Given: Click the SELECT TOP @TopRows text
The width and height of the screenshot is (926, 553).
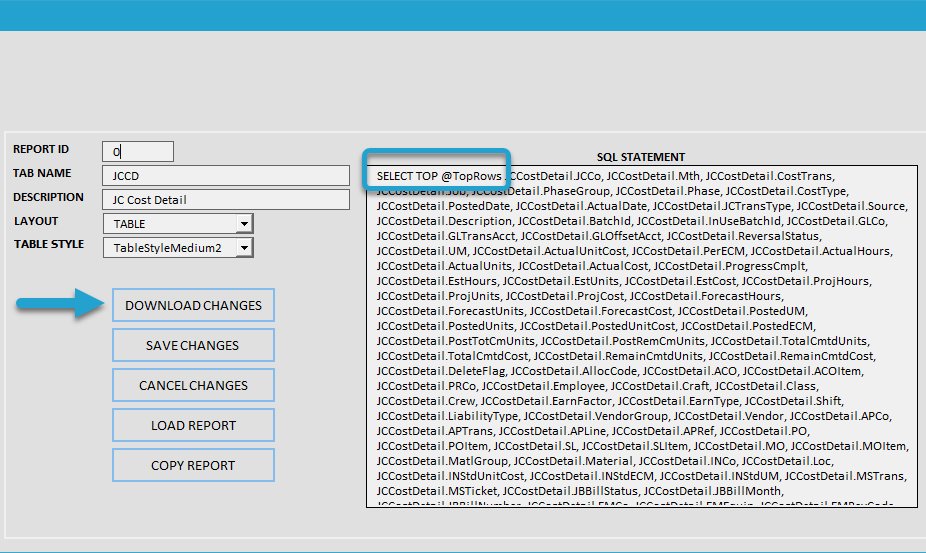Looking at the screenshot, I should (x=439, y=176).
